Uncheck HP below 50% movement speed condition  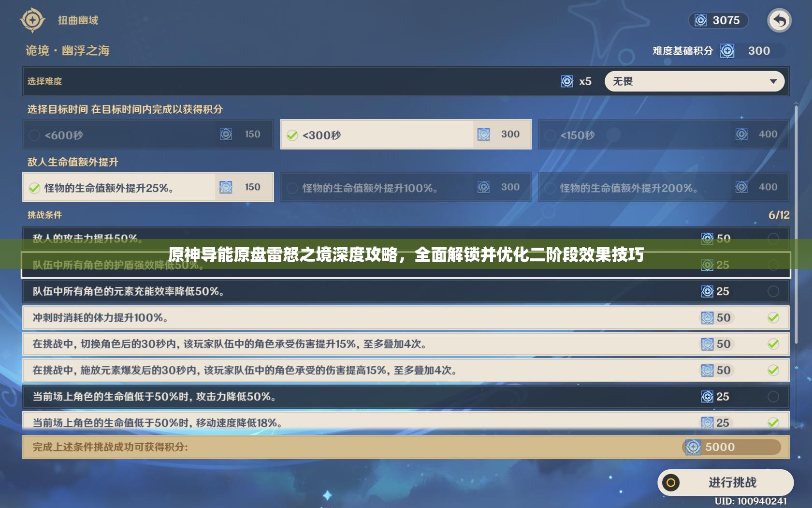(773, 422)
